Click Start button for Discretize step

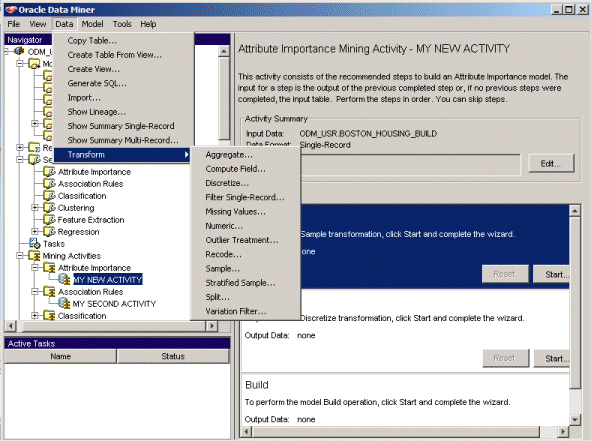pyautogui.click(x=552, y=358)
